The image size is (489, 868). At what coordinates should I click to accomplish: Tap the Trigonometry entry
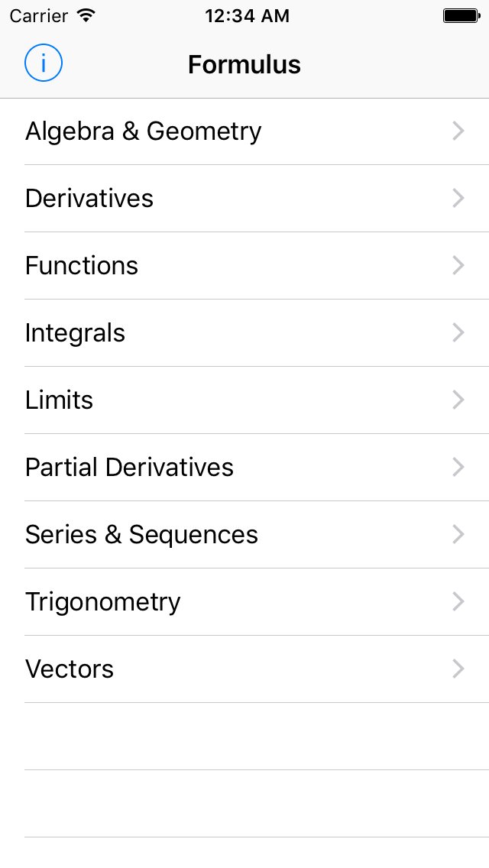pyautogui.click(x=103, y=602)
